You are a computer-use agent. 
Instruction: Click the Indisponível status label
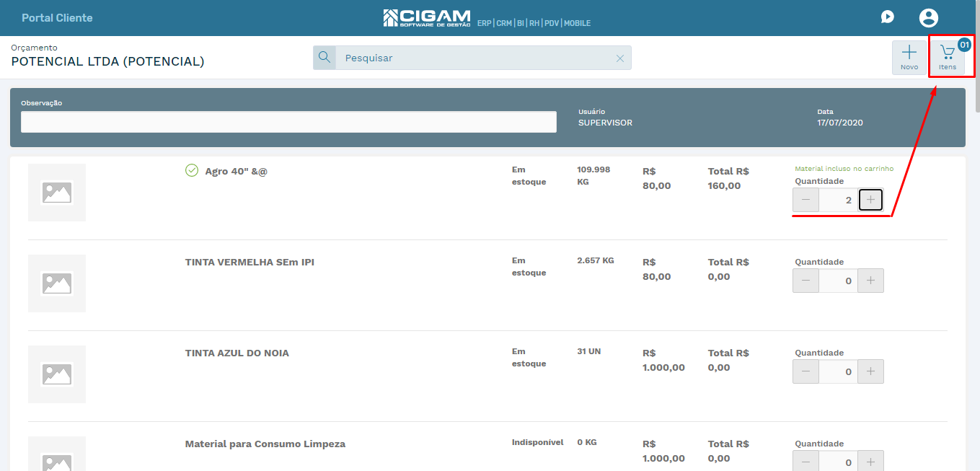[x=537, y=442]
